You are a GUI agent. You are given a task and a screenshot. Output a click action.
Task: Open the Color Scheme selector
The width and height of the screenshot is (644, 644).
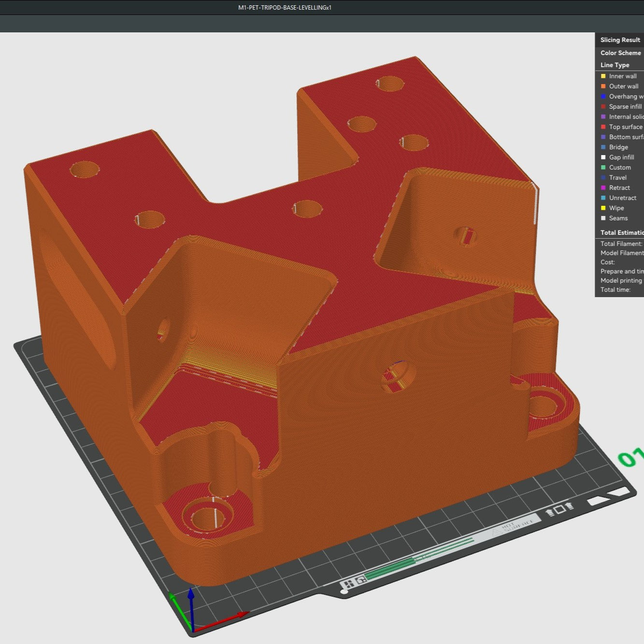click(x=621, y=53)
